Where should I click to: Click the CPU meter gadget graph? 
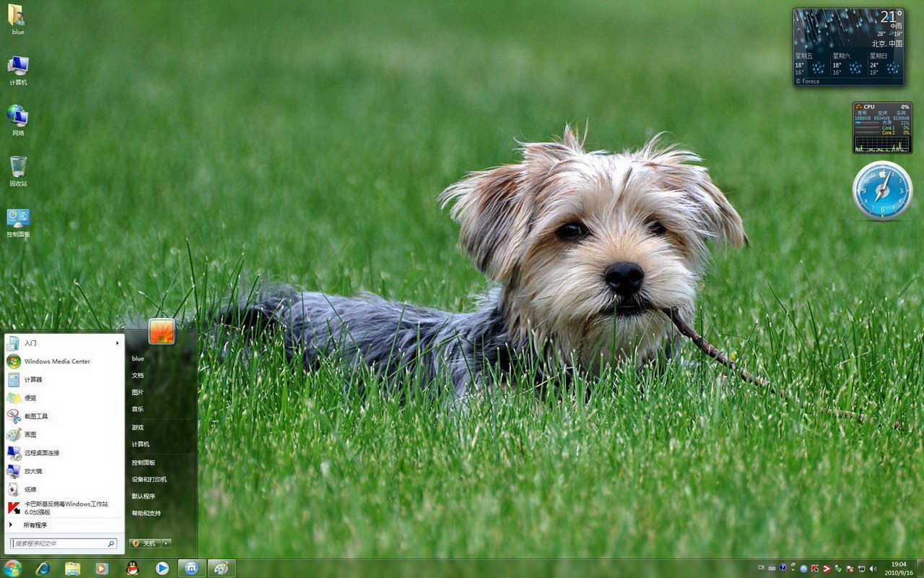pyautogui.click(x=881, y=144)
